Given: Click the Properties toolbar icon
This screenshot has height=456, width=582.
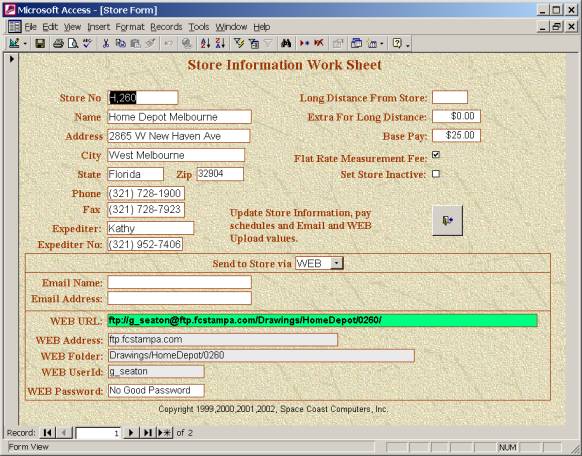Looking at the screenshot, I should point(337,43).
